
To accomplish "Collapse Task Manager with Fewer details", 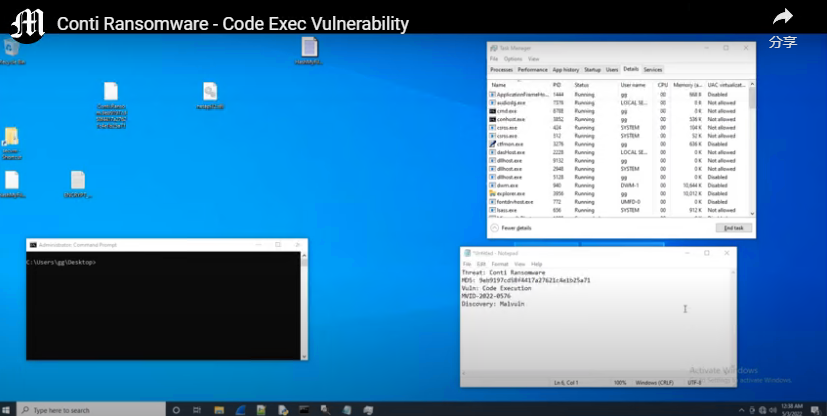I will point(511,228).
